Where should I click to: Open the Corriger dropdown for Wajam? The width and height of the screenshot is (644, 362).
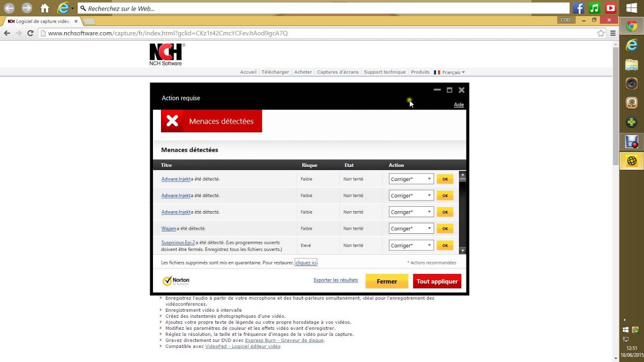(411, 229)
